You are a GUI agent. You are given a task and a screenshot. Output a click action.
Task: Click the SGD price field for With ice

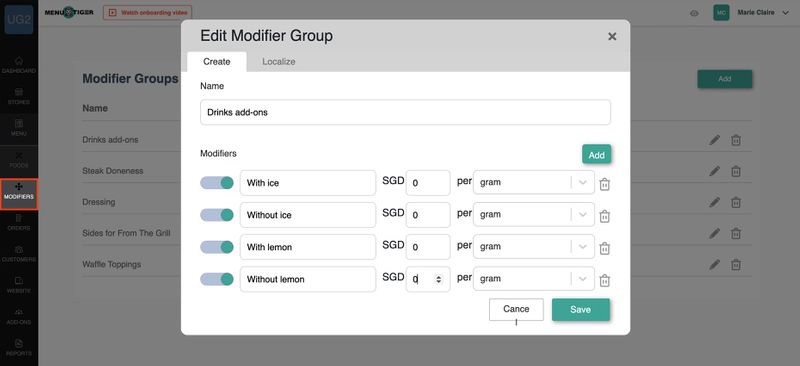(x=428, y=183)
